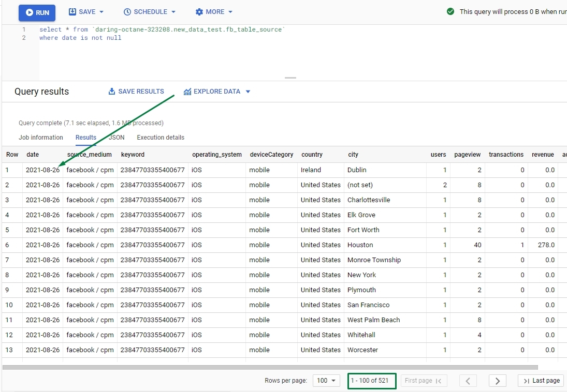
Task: Click the horizontal scrollbar under results table
Action: pos(270,367)
